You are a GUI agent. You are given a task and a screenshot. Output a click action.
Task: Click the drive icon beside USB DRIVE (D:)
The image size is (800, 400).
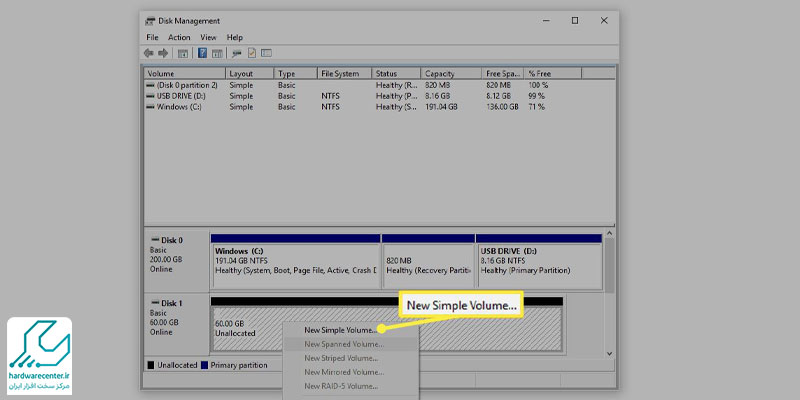click(x=151, y=96)
